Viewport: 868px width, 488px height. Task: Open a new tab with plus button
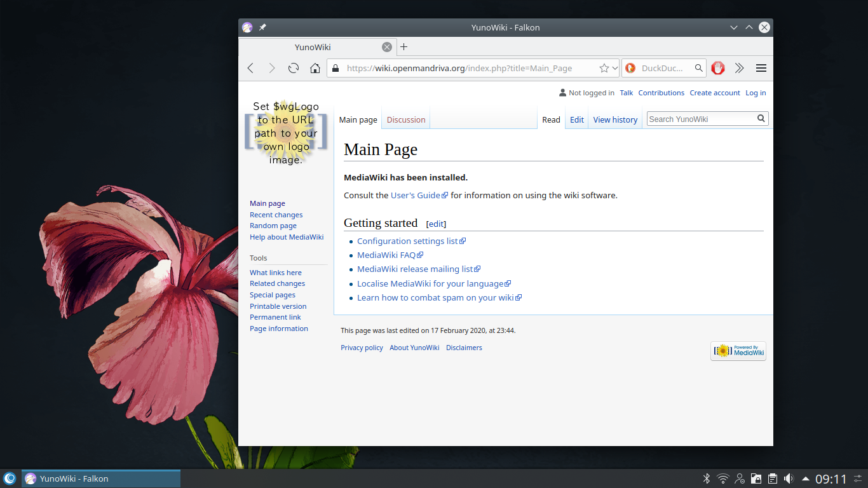[x=403, y=47]
